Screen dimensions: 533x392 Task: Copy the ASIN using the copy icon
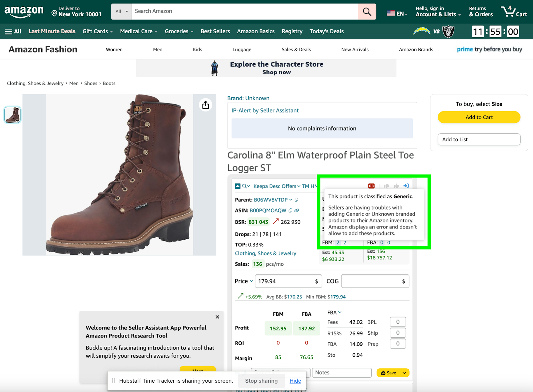(290, 210)
